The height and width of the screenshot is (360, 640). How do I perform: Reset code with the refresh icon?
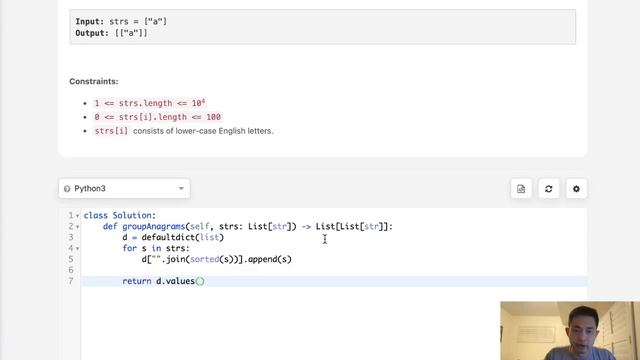click(x=549, y=189)
